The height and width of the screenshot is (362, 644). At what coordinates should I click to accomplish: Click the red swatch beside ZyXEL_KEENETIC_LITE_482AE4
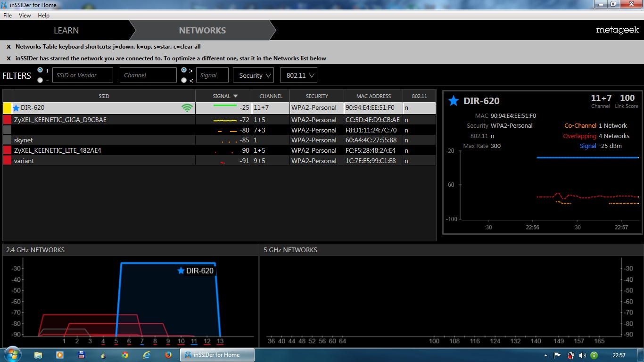[7, 150]
